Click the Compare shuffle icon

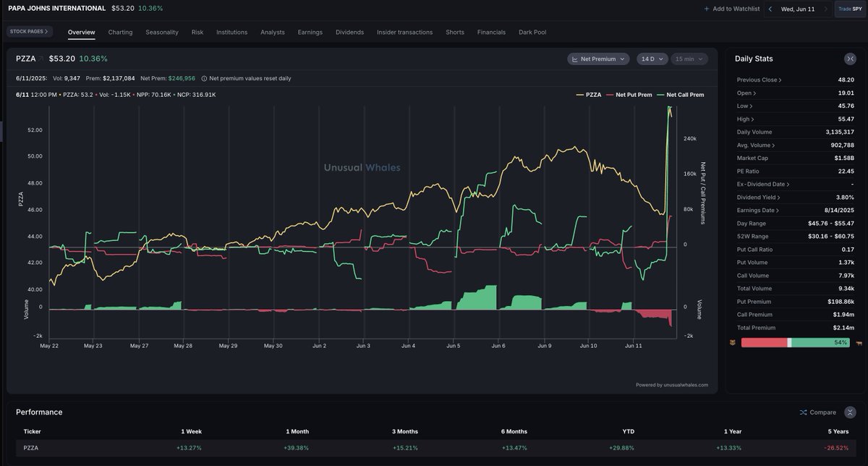(803, 412)
